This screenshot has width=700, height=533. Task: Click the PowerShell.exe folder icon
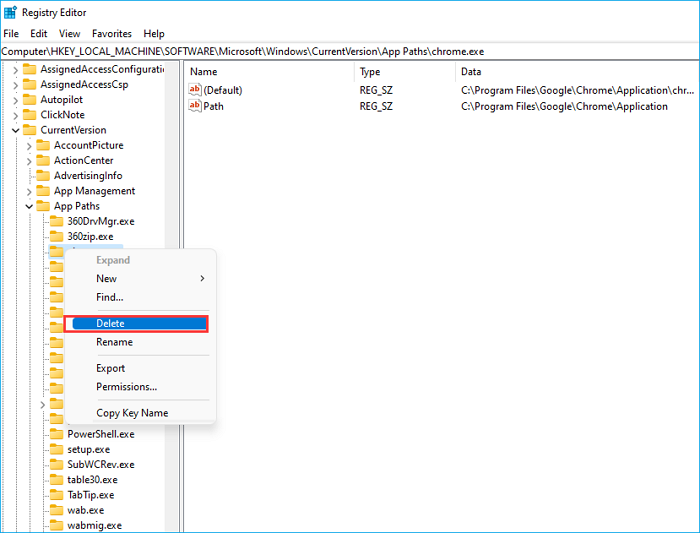[57, 434]
